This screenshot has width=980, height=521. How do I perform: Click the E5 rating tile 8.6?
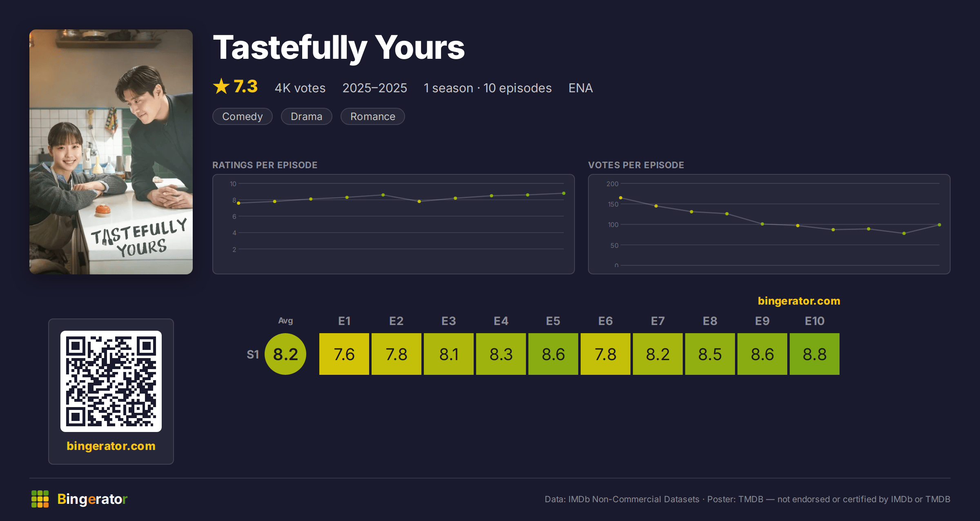coord(553,354)
